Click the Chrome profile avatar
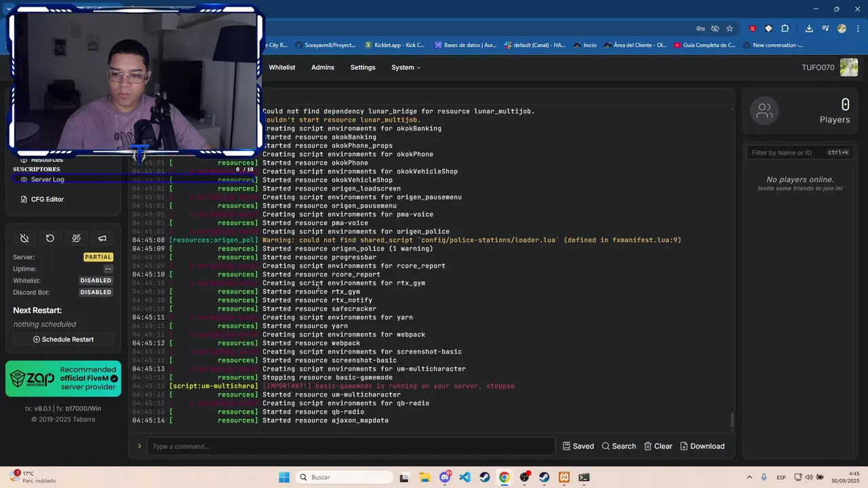This screenshot has width=868, height=488. [x=842, y=28]
